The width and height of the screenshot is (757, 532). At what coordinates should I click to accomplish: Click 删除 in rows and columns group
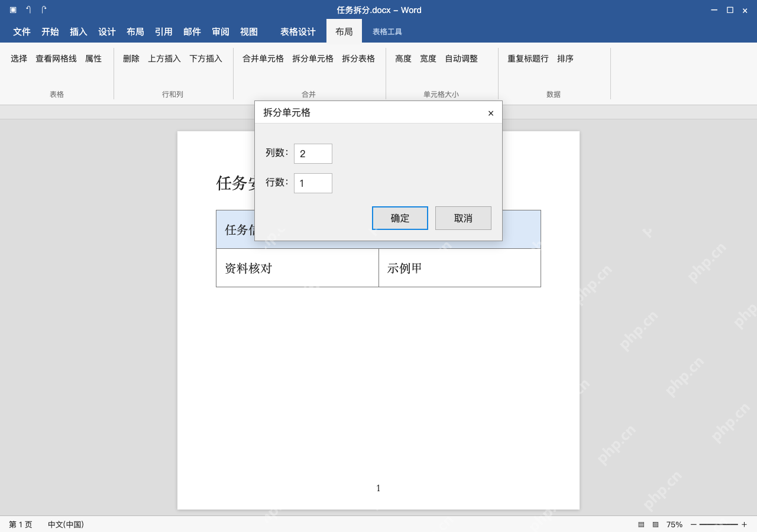coord(131,59)
